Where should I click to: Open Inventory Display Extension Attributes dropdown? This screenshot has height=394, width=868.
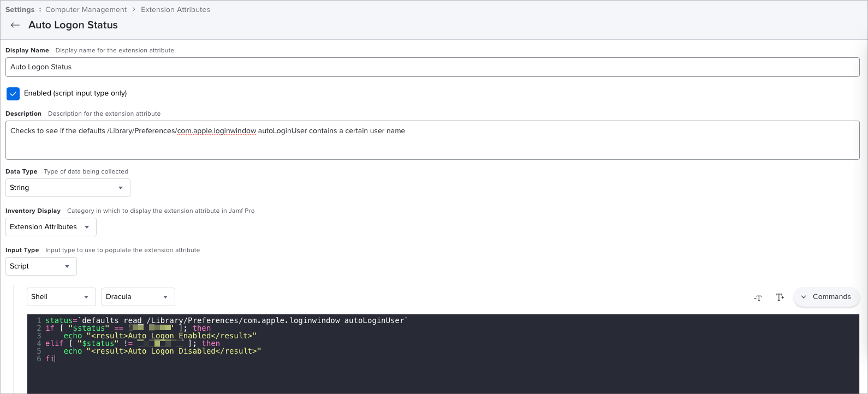coord(51,227)
